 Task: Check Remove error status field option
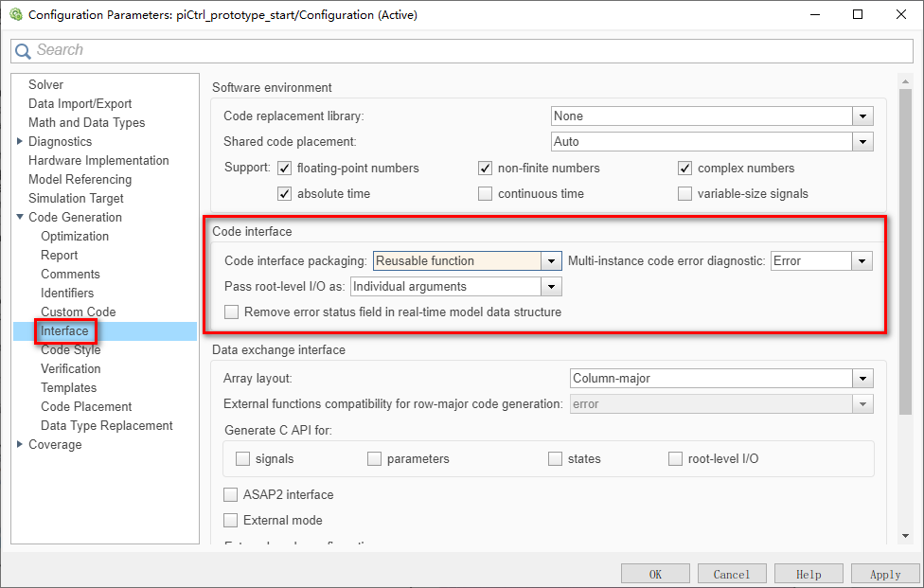[231, 312]
